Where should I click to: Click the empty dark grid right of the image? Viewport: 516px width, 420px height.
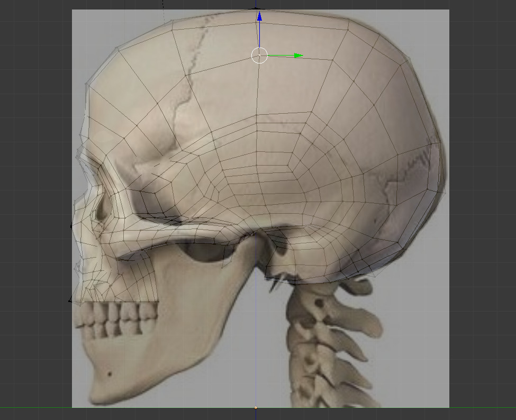pyautogui.click(x=482, y=212)
